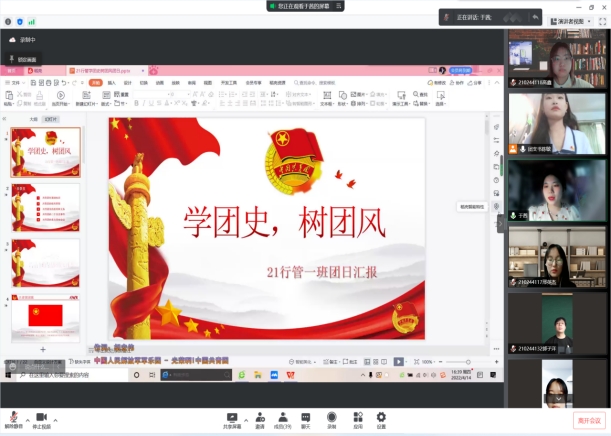Screen dimensions: 611x436
Task: Switch to Reading view in status bar
Action: pyautogui.click(x=384, y=362)
